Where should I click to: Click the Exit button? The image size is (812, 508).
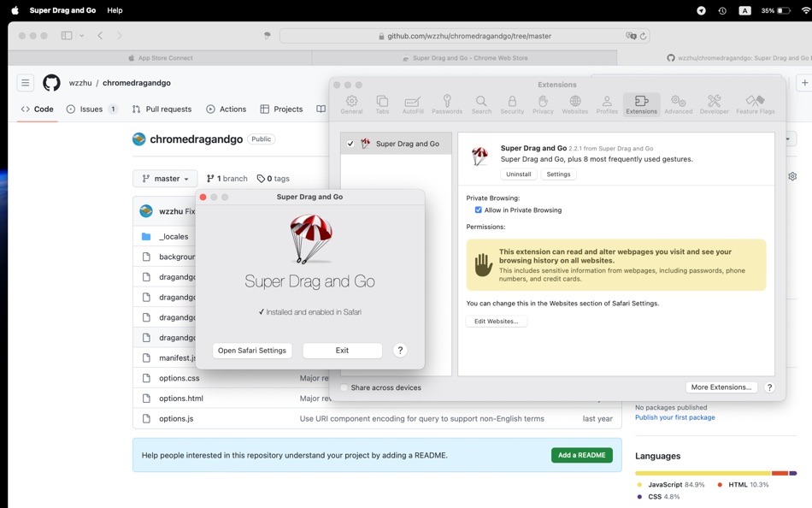[342, 351]
